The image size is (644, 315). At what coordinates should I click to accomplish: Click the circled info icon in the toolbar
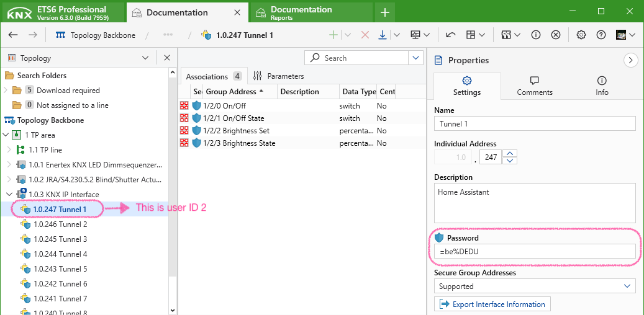point(536,35)
